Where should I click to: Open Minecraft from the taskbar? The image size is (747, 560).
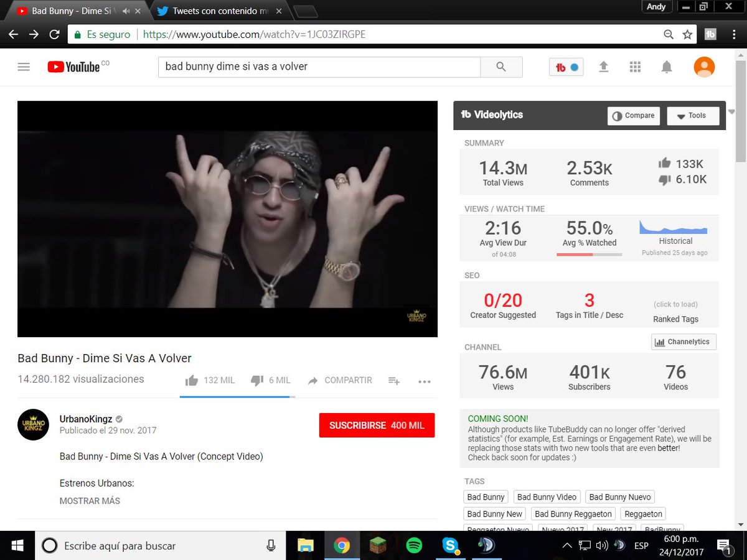(x=378, y=546)
